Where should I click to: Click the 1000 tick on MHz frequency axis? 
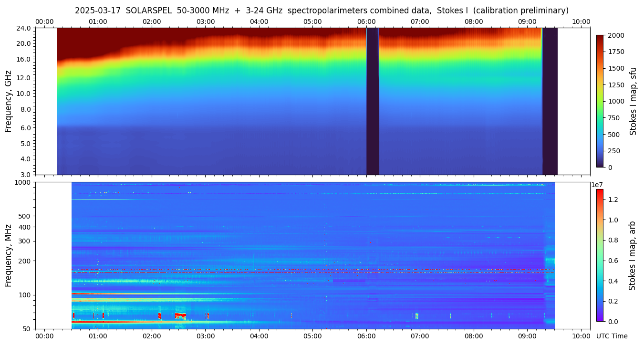point(23,182)
